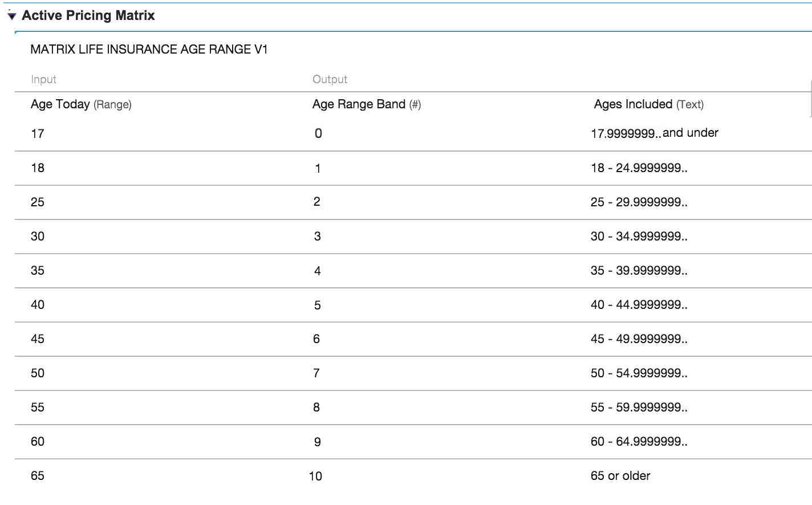This screenshot has width=812, height=505.
Task: Click Age Range Band value 1
Action: 318,168
